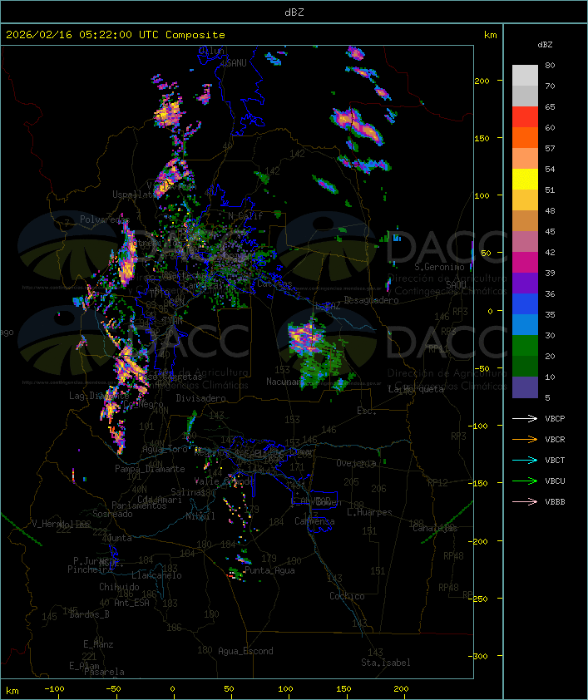Click the L.Huarpes map label

point(369,512)
